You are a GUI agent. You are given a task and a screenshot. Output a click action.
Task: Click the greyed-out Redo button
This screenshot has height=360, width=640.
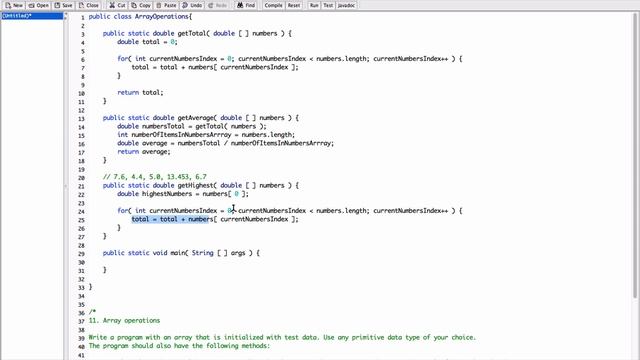tap(217, 5)
